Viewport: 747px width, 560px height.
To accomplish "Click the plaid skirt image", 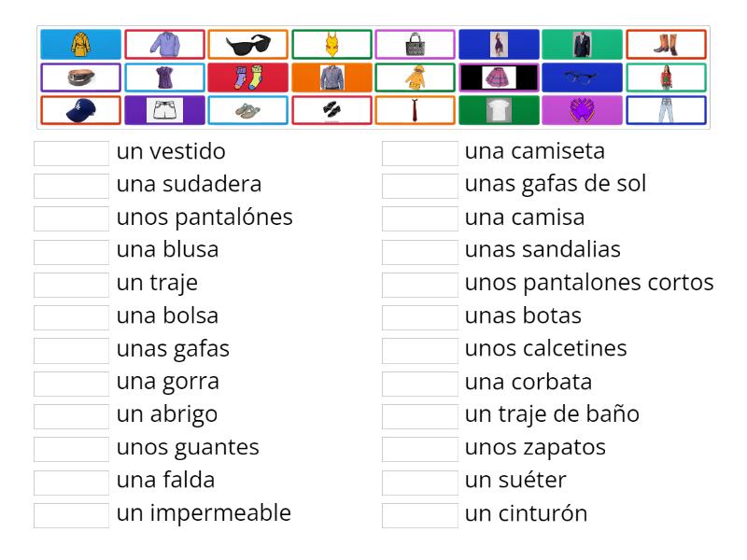I will click(500, 76).
